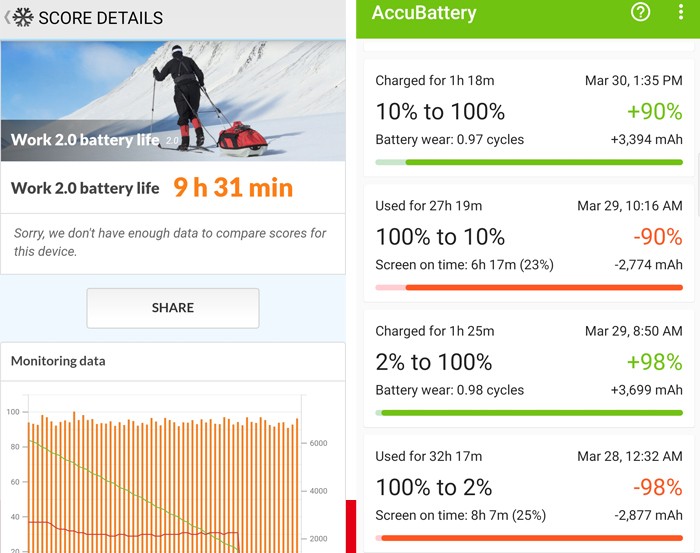Open the Mar 28 used 100% to 2% entry
The image size is (700, 553).
(529, 495)
